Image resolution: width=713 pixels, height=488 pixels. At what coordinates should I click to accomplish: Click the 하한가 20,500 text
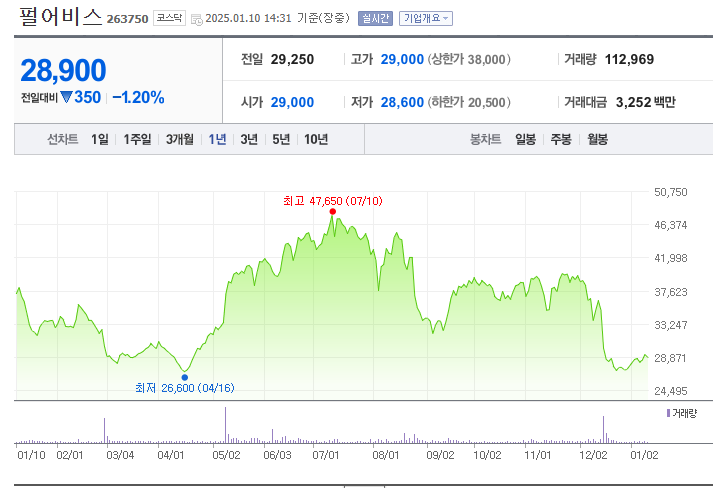469,102
